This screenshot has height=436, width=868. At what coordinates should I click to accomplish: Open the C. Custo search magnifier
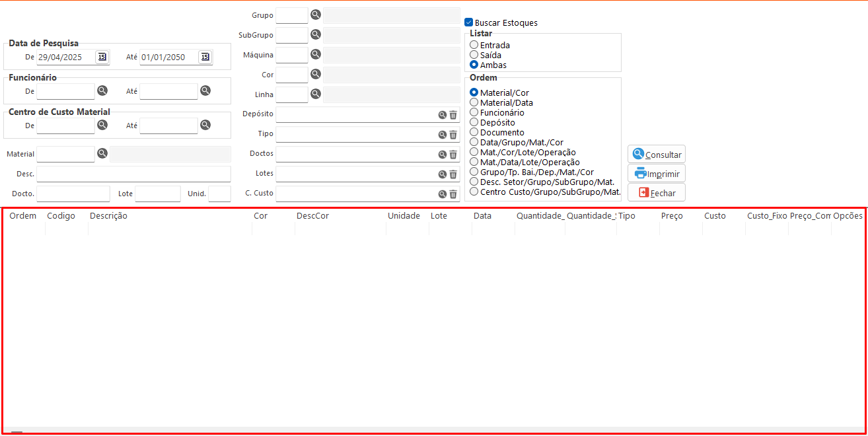coord(443,194)
